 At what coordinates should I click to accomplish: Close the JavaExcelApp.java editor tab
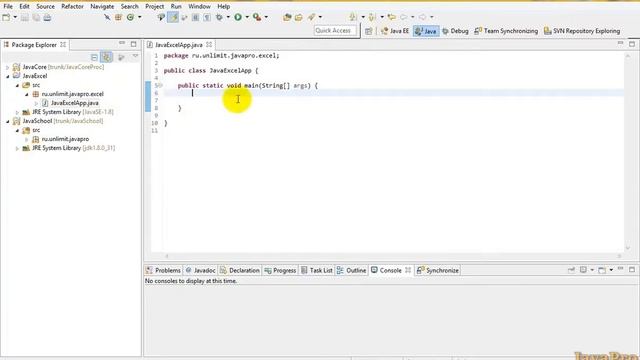tap(209, 44)
